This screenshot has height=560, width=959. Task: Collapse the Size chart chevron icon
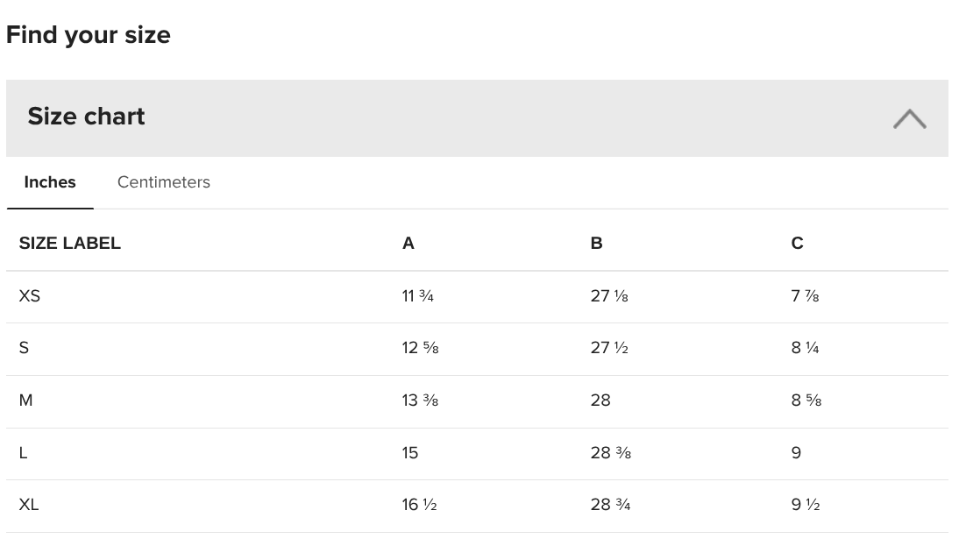[909, 118]
